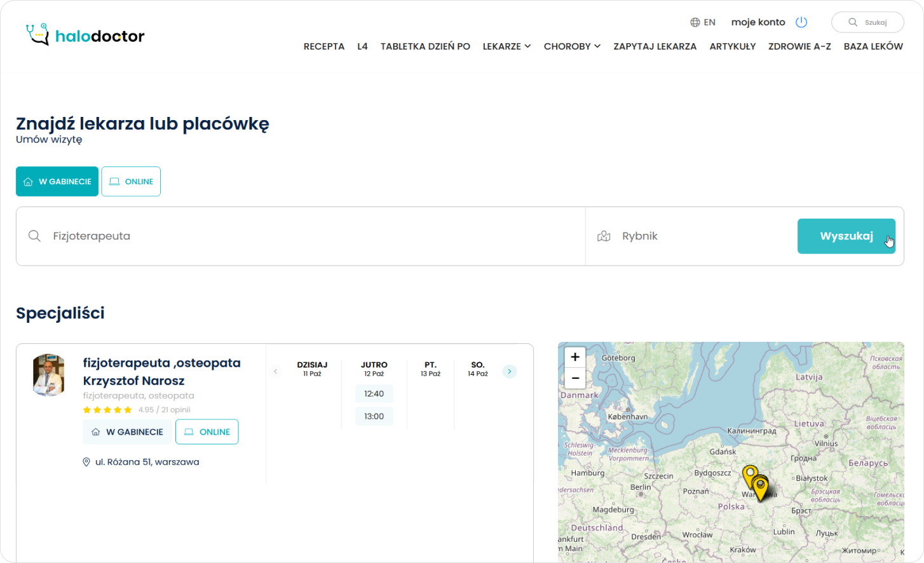Viewport: 924px width, 563px height.
Task: Click the Wyszukaj button
Action: coord(846,236)
